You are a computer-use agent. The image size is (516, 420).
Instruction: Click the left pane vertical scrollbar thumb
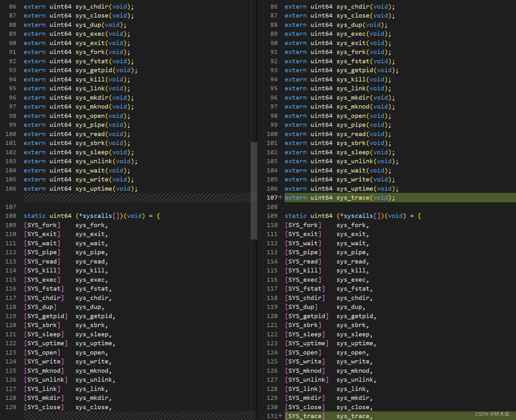tap(254, 191)
